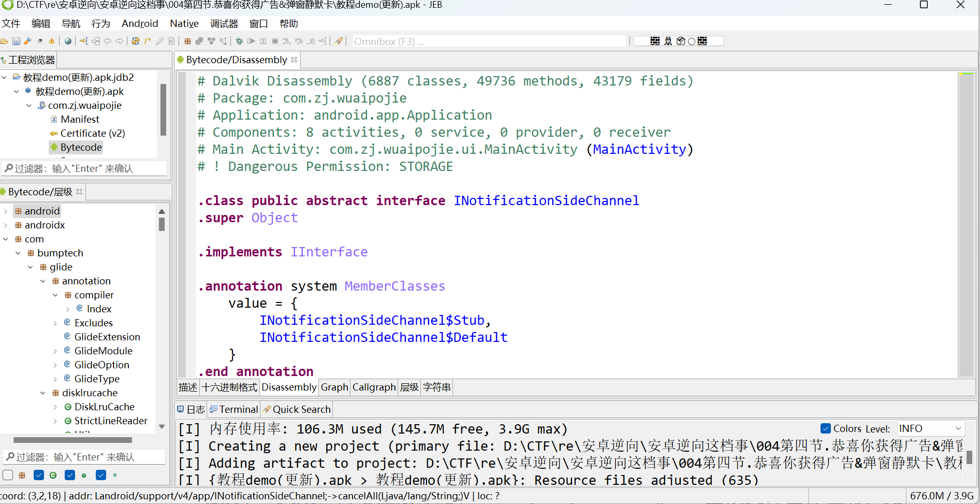The width and height of the screenshot is (980, 504).
Task: Click the decompile gears icon in toolbar
Action: [x=136, y=41]
